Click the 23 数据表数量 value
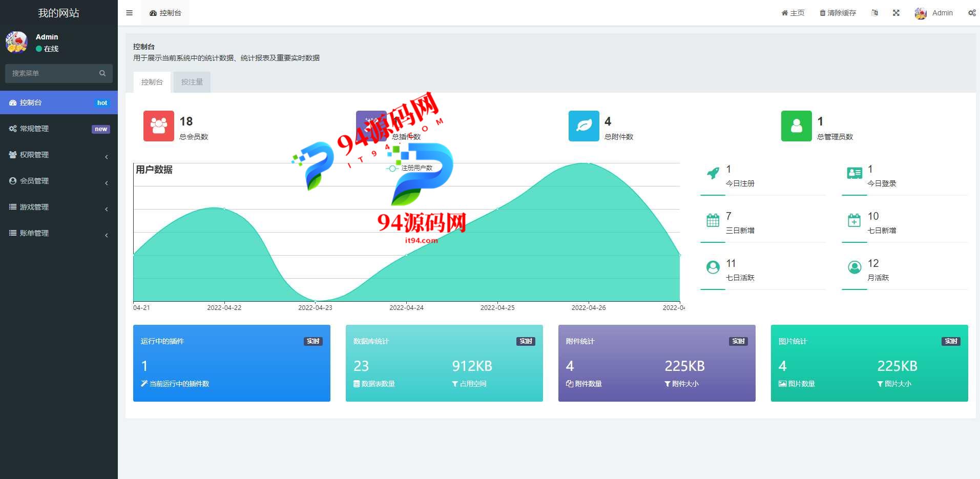The height and width of the screenshot is (479, 980). (x=361, y=366)
